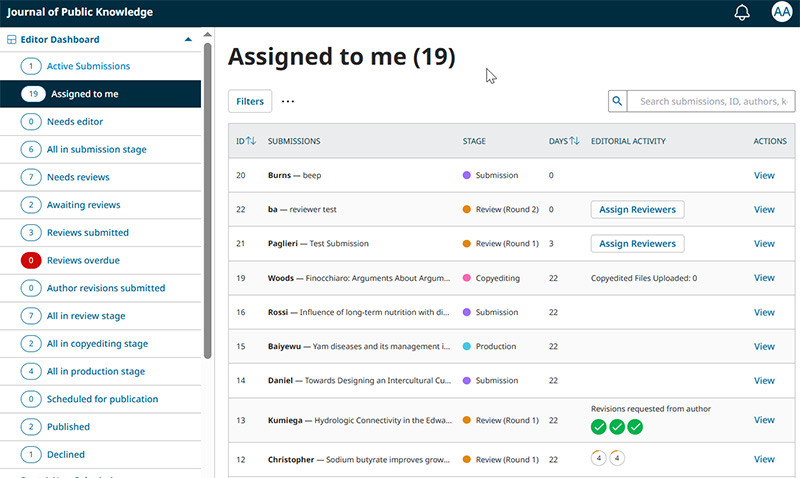Viewport: 800px width, 478px height.
Task: Click first reviewer progress circle for Christopher
Action: pyautogui.click(x=598, y=458)
